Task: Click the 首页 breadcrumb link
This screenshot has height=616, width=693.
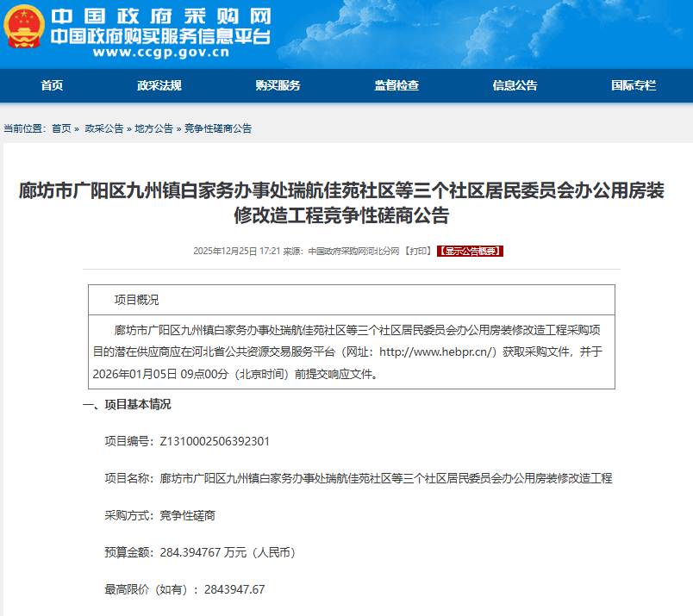Action: (x=61, y=128)
